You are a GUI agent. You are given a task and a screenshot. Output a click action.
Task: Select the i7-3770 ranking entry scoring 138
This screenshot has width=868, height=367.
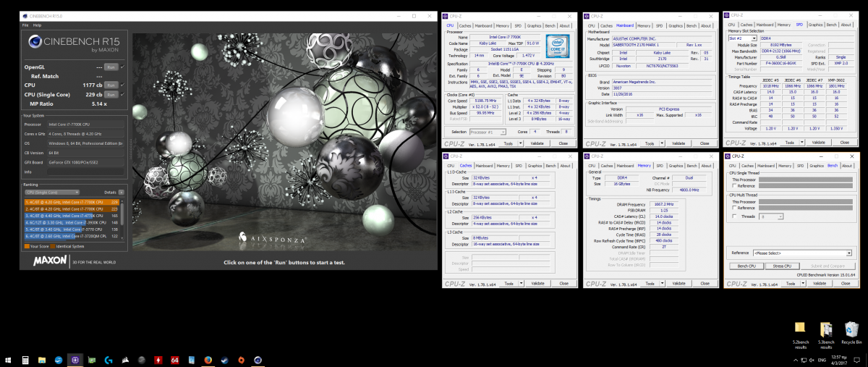(x=72, y=229)
